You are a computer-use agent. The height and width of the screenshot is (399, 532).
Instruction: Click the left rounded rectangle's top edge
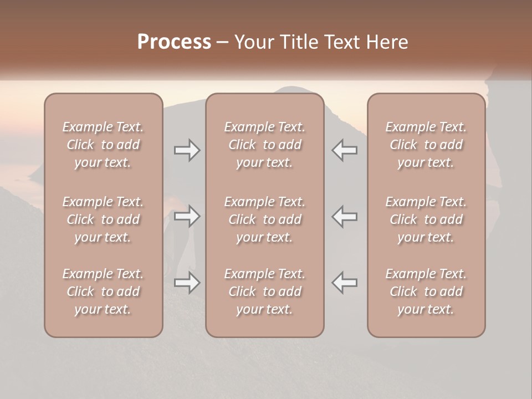pos(104,94)
